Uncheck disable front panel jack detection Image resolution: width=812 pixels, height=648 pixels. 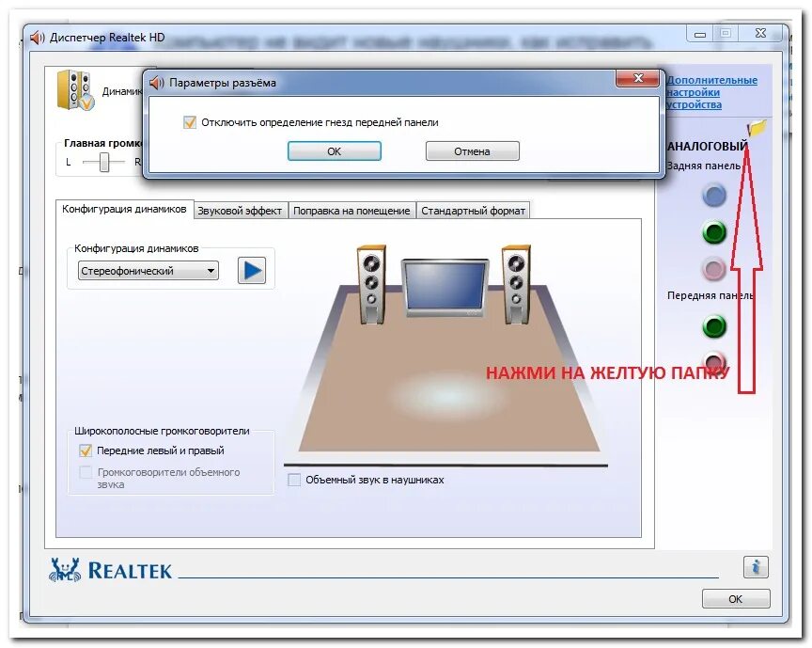point(190,122)
